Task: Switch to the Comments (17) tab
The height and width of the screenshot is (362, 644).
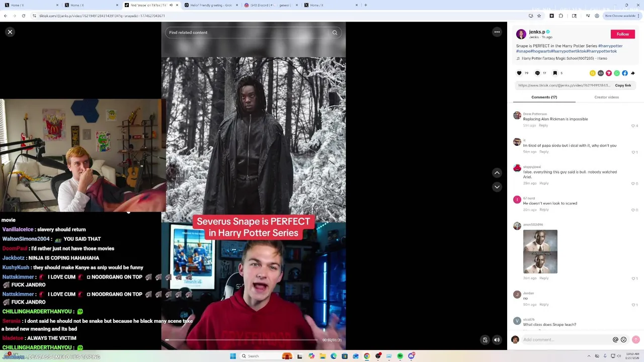Action: [544, 97]
